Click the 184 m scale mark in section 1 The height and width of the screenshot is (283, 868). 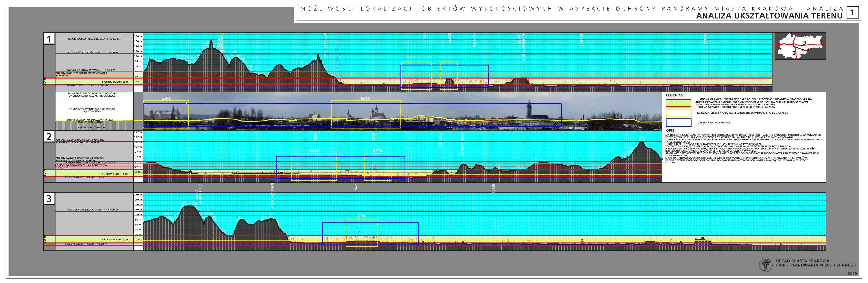tap(138, 36)
